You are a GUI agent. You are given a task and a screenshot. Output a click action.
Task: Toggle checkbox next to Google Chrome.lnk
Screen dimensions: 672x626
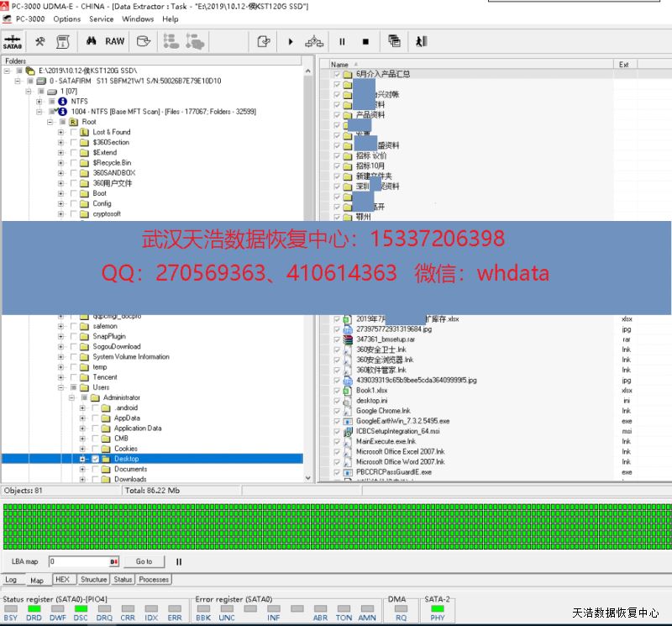[x=337, y=411]
